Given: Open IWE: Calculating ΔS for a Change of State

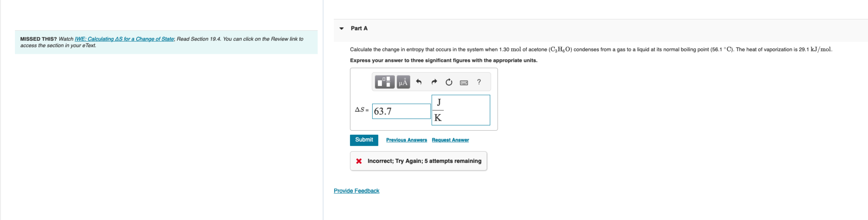Looking at the screenshot, I should (x=124, y=39).
